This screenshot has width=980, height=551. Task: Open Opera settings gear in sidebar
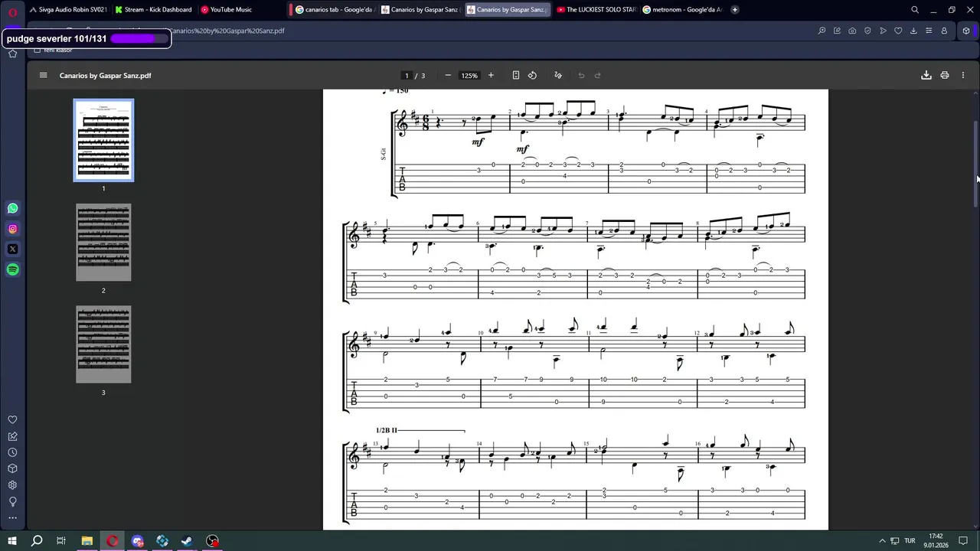(x=12, y=485)
